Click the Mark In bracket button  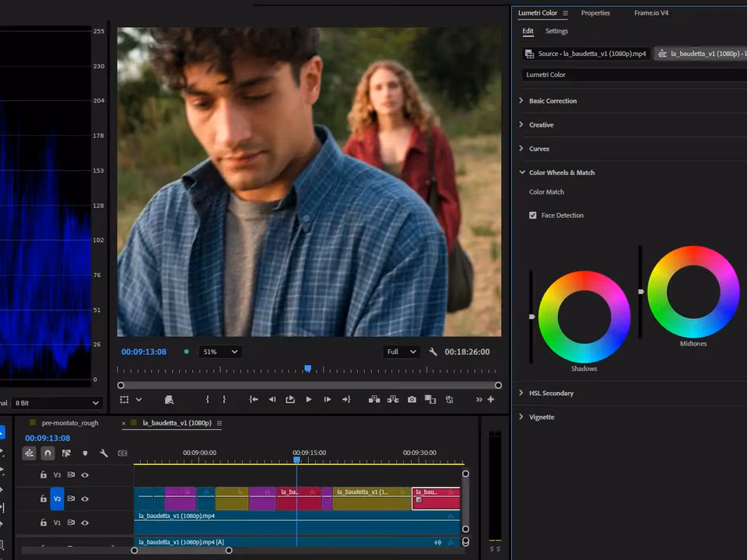click(x=207, y=400)
